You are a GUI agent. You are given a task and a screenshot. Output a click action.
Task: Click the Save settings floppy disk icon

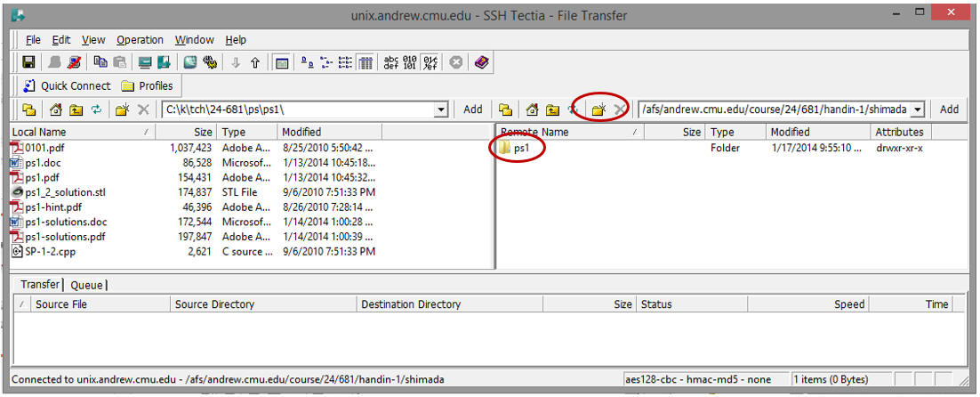coord(28,62)
